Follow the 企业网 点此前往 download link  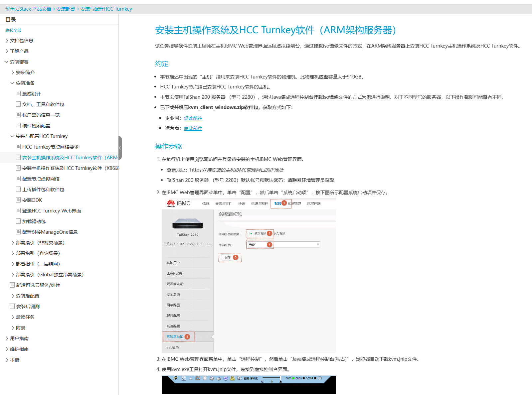pos(193,118)
